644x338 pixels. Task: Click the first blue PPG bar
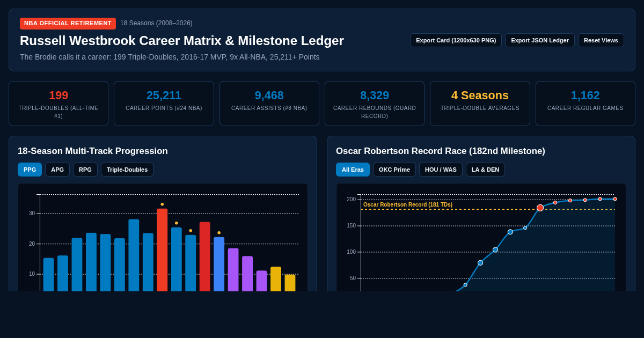tap(49, 275)
